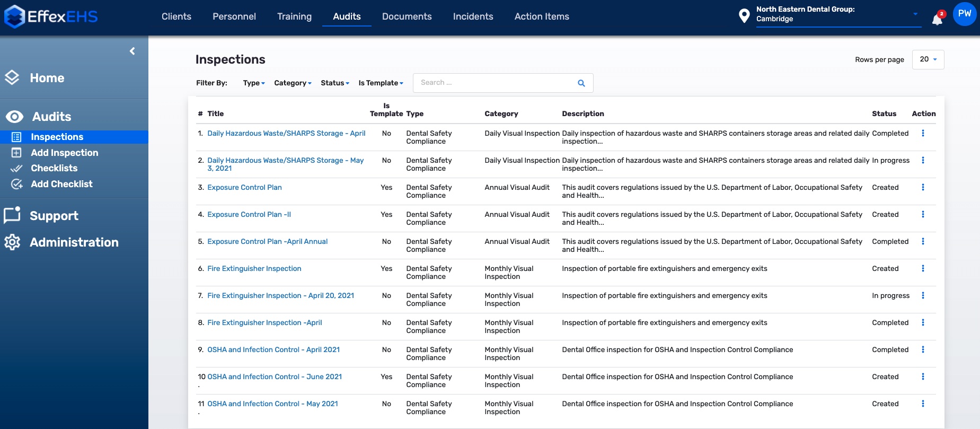Click the search magnifier icon
This screenshot has width=980, height=429.
(581, 83)
